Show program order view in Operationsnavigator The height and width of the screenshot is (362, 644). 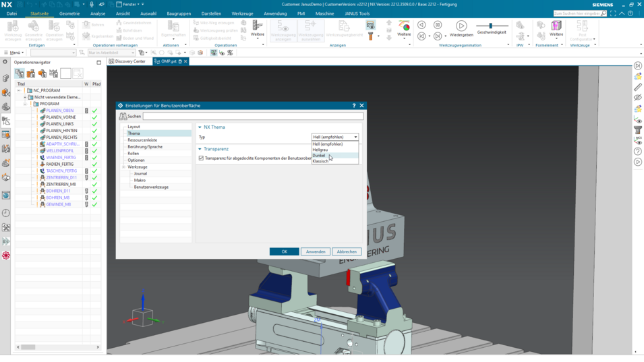pos(20,73)
